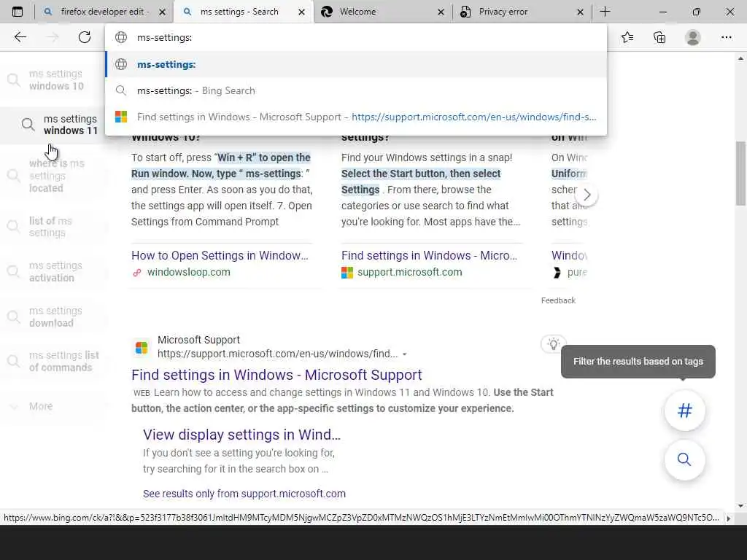The width and height of the screenshot is (747, 560).
Task: Choose the Find settings in Windows - Microsoft Support suggestion
Action: point(356,117)
